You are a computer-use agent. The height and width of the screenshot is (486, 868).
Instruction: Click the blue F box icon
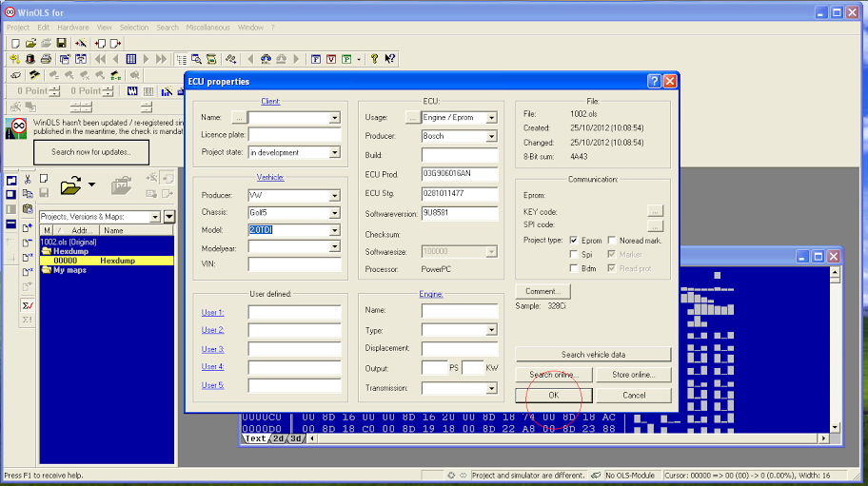click(x=316, y=59)
